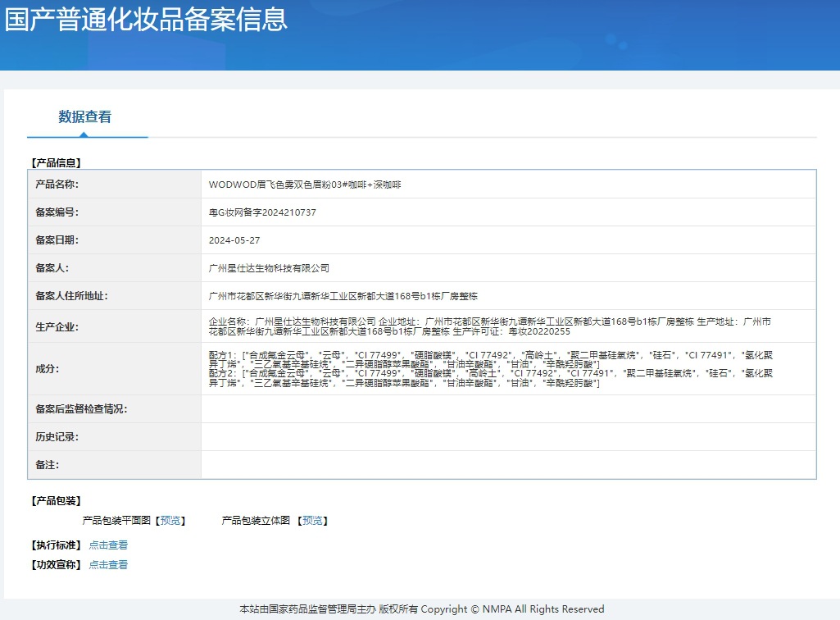Select the 生产企业 details text with 粤妆20220255
This screenshot has height=620, width=840.
click(489, 326)
